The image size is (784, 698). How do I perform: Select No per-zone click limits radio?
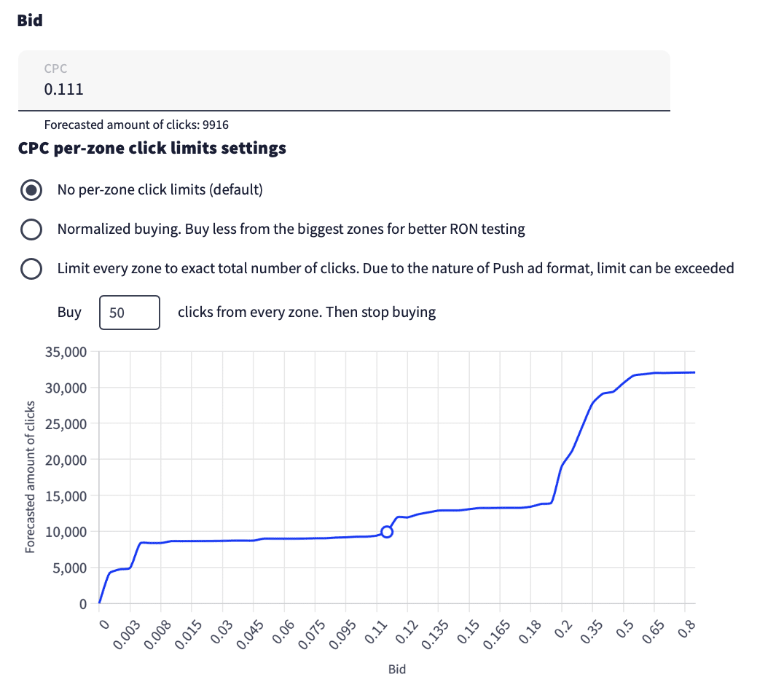pyautogui.click(x=31, y=190)
